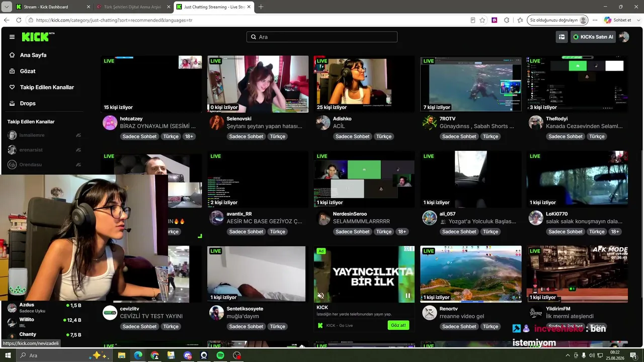Click the 18+ tag under NerdesinSeroo

point(401,232)
